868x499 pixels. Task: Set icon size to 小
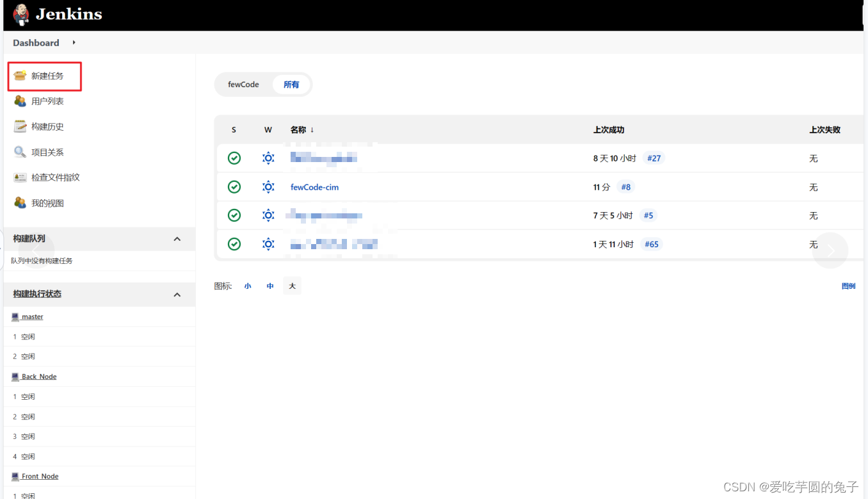pyautogui.click(x=248, y=286)
